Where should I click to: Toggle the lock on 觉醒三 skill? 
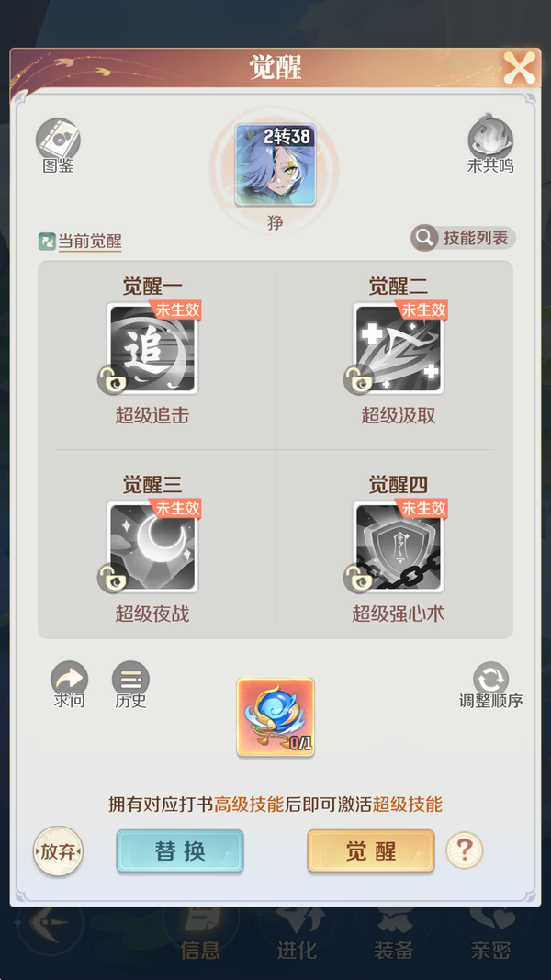(112, 578)
